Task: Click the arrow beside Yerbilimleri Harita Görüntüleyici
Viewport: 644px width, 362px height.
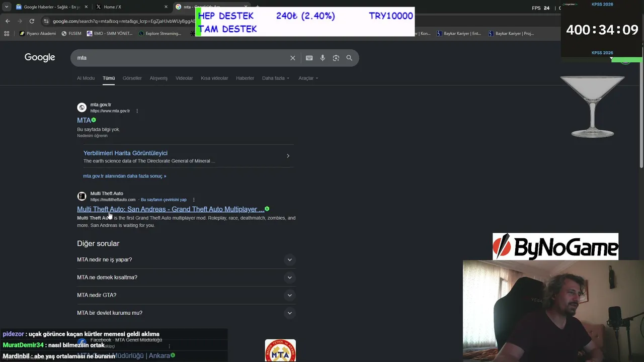Action: point(288,156)
